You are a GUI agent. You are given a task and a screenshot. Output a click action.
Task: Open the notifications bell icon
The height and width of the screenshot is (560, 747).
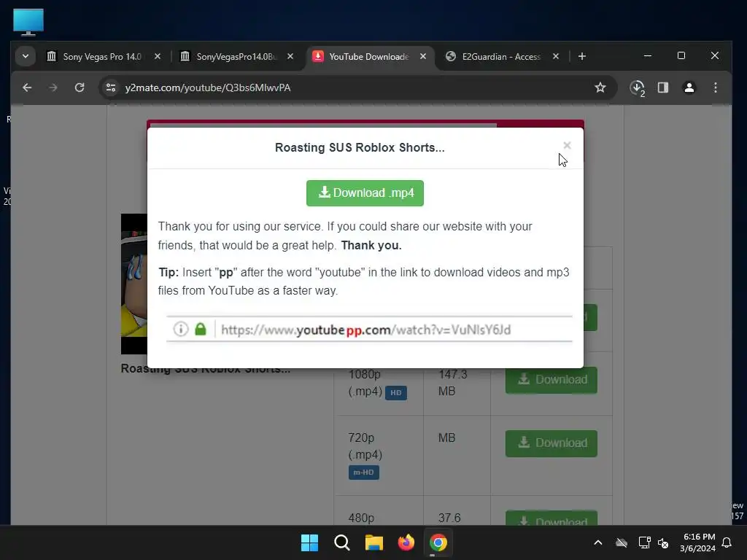[x=727, y=542]
